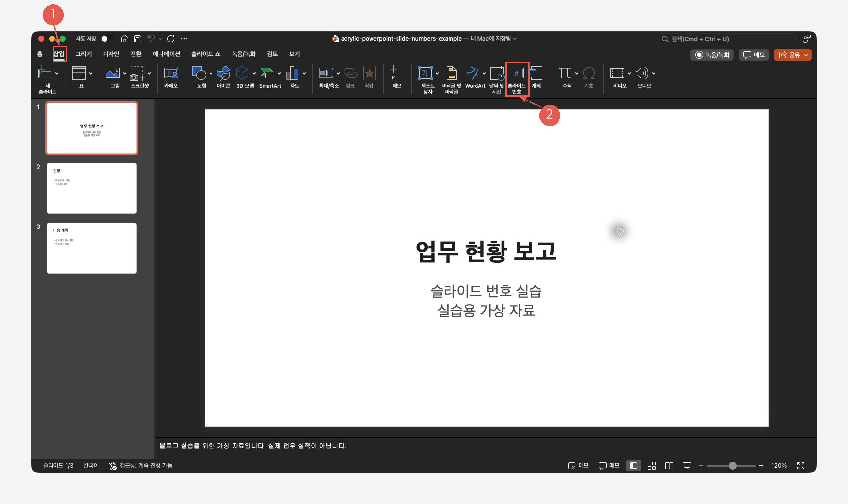Click the 공유 share button

click(x=790, y=55)
